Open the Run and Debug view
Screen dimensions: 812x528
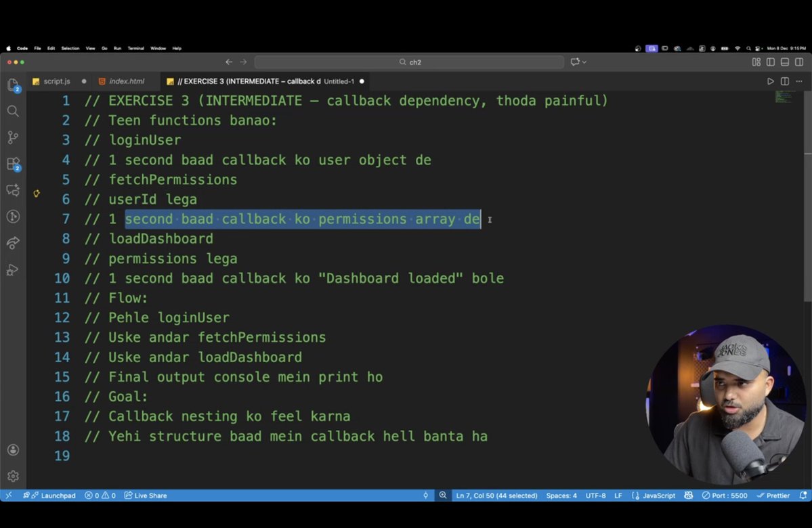(13, 269)
